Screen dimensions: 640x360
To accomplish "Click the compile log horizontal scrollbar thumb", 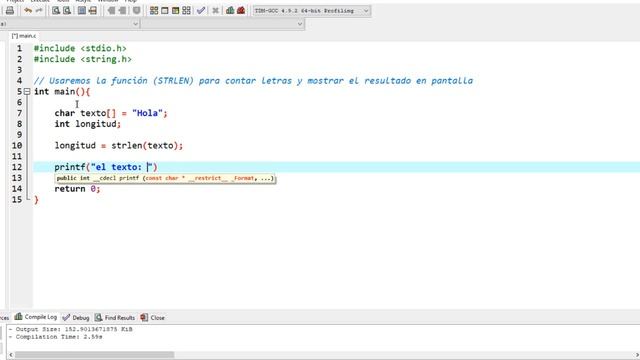I will [x=95, y=355].
